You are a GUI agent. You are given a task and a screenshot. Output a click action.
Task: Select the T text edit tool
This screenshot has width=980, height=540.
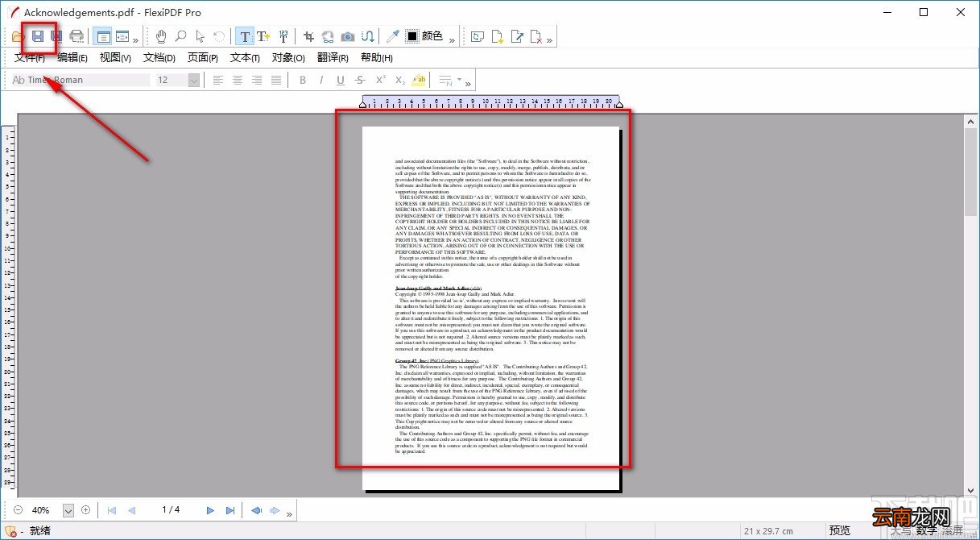coord(245,36)
